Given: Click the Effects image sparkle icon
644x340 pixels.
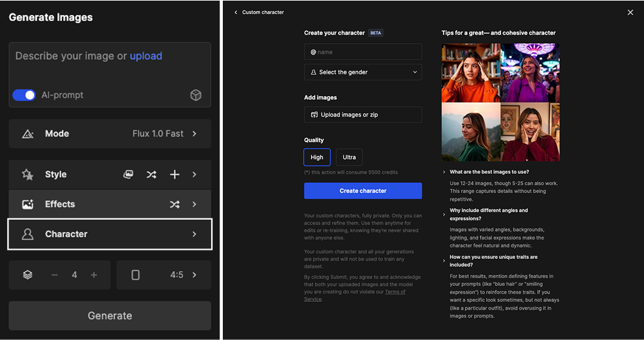Looking at the screenshot, I should (28, 204).
